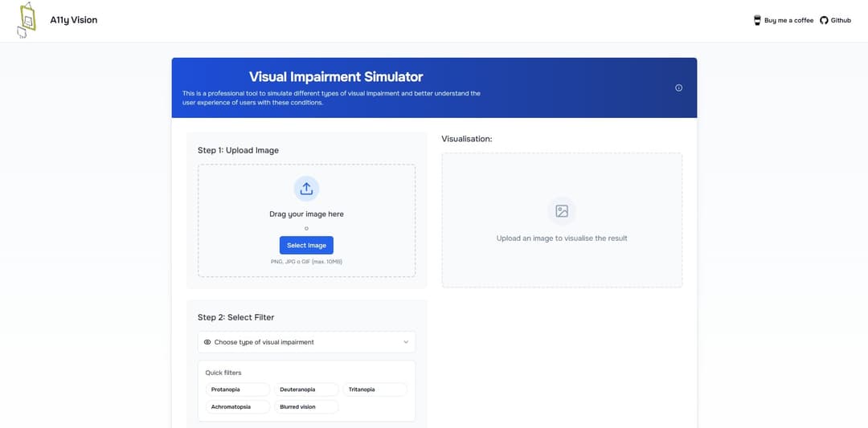The height and width of the screenshot is (428, 868).
Task: Open the A11y Vision home title
Action: (73, 20)
